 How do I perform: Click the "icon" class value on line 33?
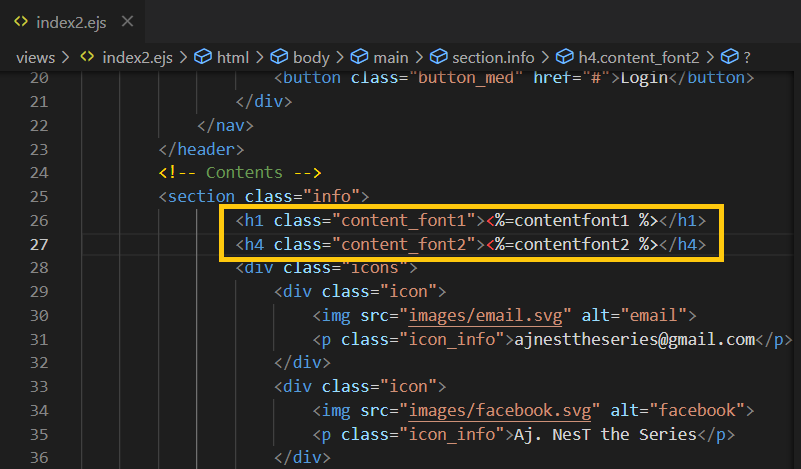[409, 387]
